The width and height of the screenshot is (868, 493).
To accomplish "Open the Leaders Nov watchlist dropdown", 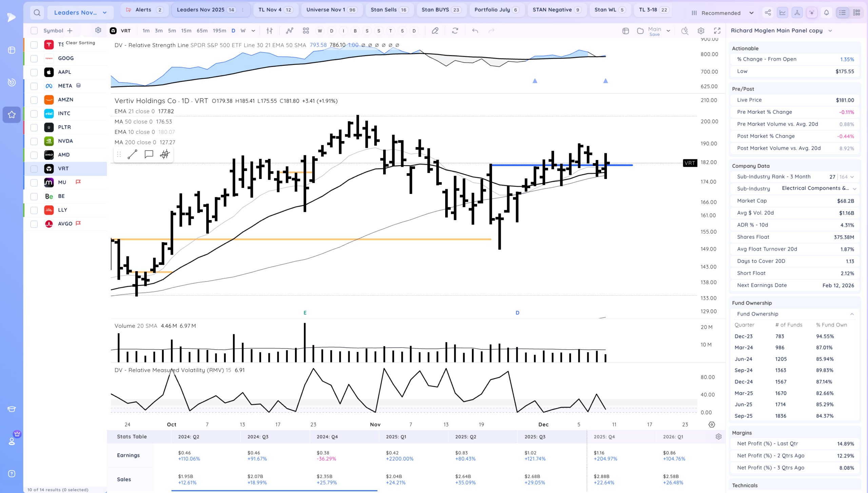I will [x=80, y=13].
